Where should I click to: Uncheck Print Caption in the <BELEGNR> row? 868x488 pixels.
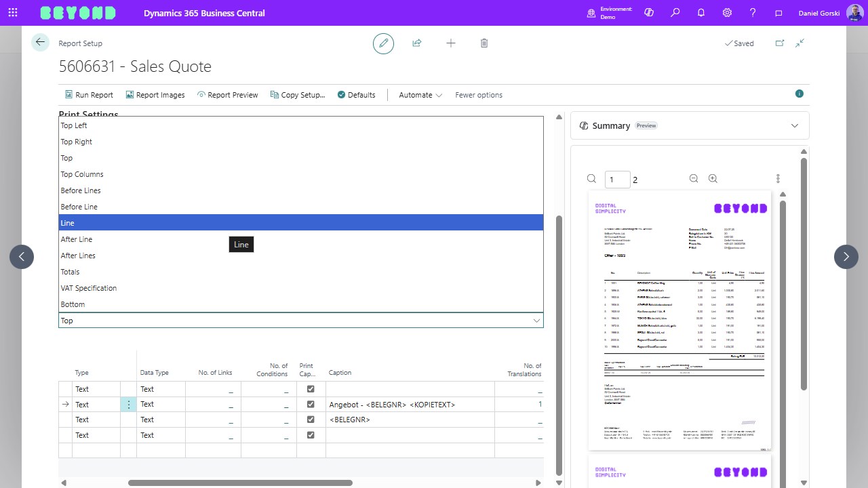(x=311, y=420)
